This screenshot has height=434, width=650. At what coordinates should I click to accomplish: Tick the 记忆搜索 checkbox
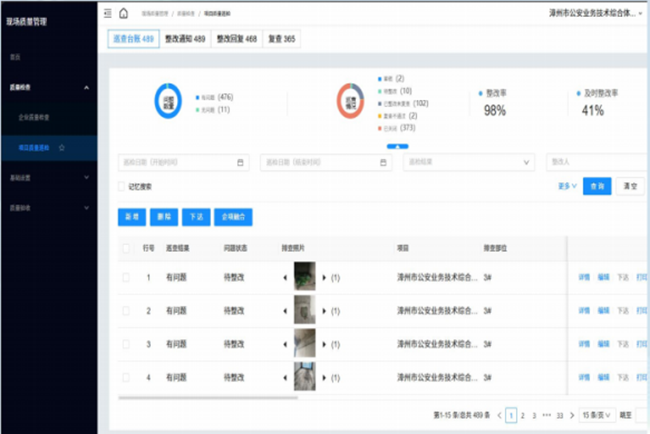(121, 187)
